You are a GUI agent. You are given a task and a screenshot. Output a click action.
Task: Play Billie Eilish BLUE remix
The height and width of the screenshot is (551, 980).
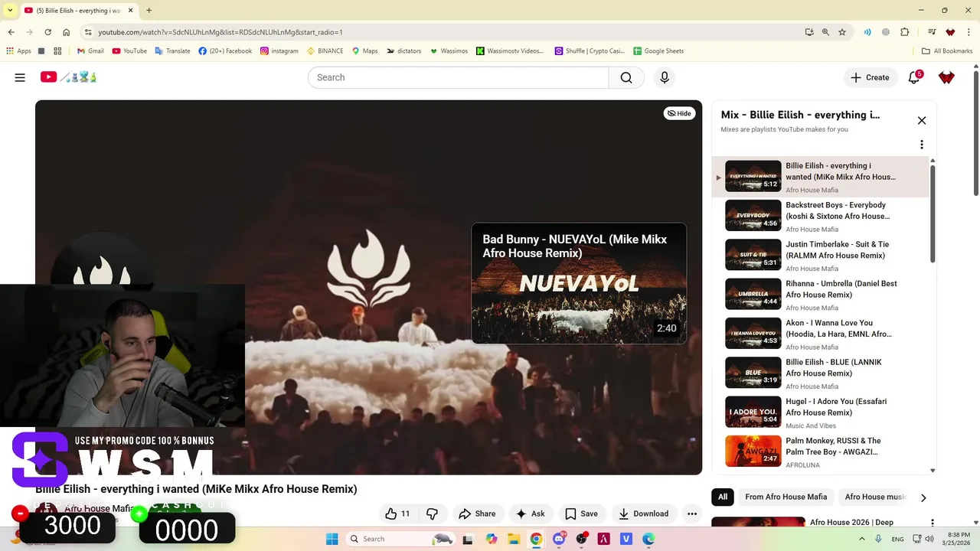821,373
